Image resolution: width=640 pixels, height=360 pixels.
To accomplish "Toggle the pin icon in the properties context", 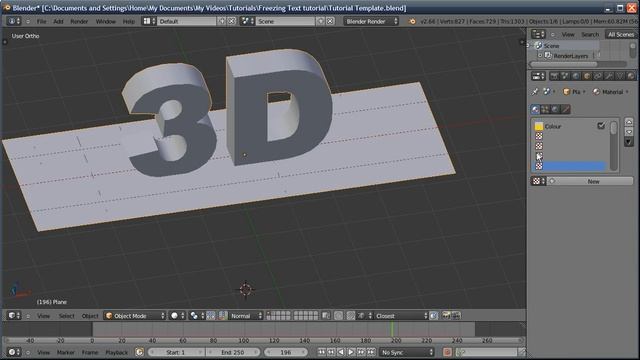I will [x=535, y=92].
